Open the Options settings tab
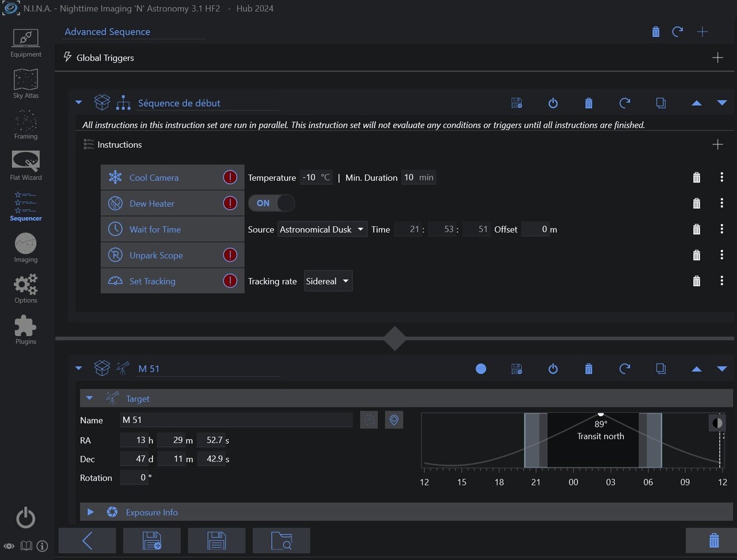 coord(26,288)
